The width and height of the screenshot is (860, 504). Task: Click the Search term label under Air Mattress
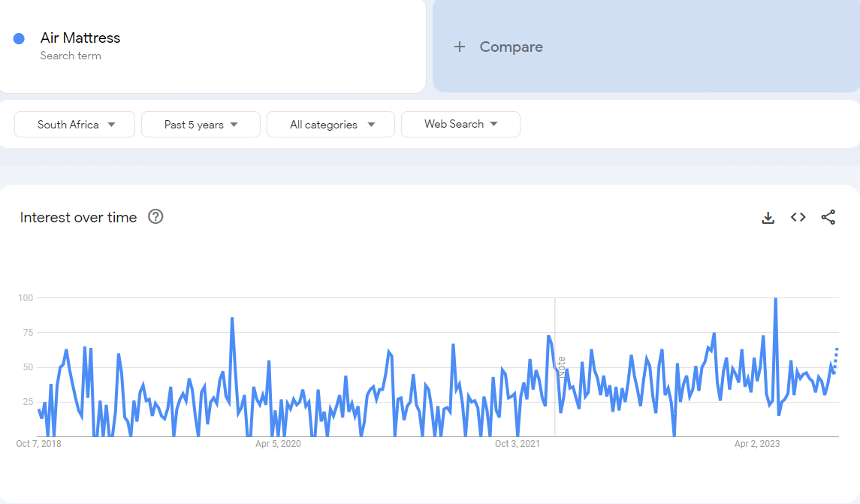coord(71,56)
